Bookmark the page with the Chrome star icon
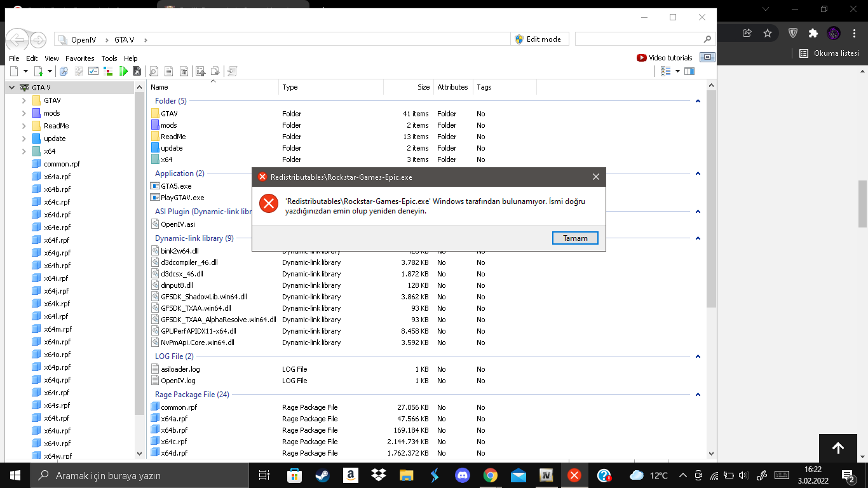This screenshot has width=868, height=488. [768, 33]
